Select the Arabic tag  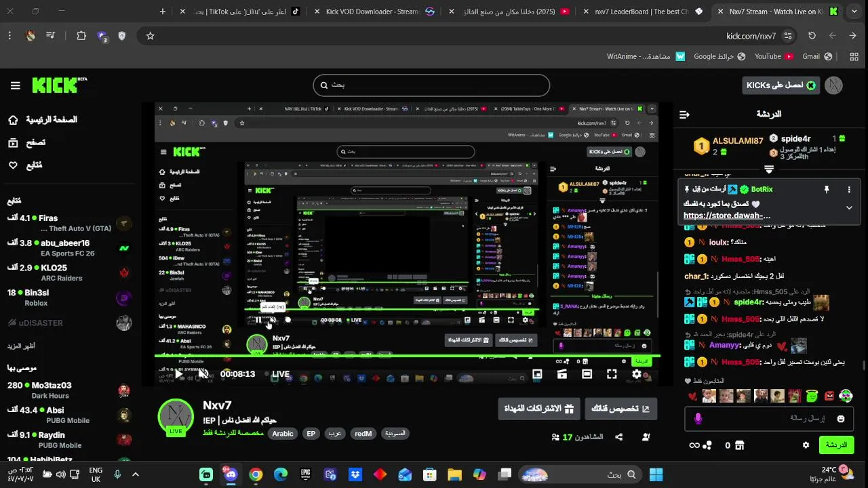click(283, 434)
